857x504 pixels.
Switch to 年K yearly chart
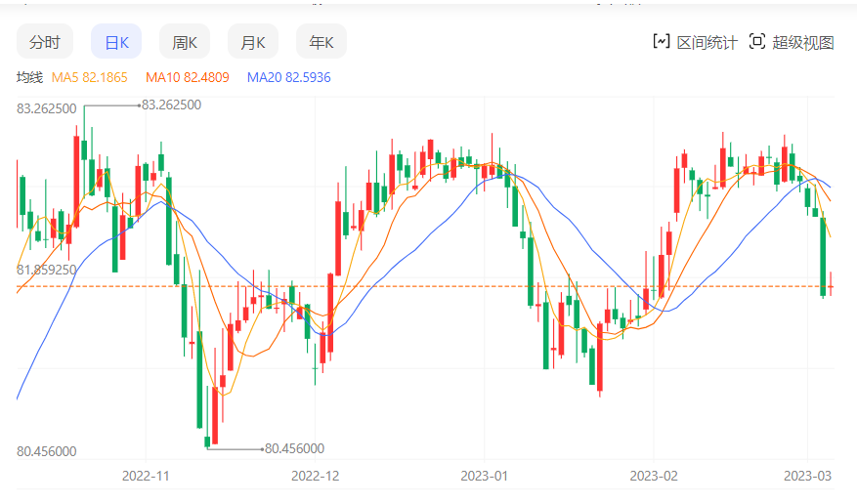[321, 42]
